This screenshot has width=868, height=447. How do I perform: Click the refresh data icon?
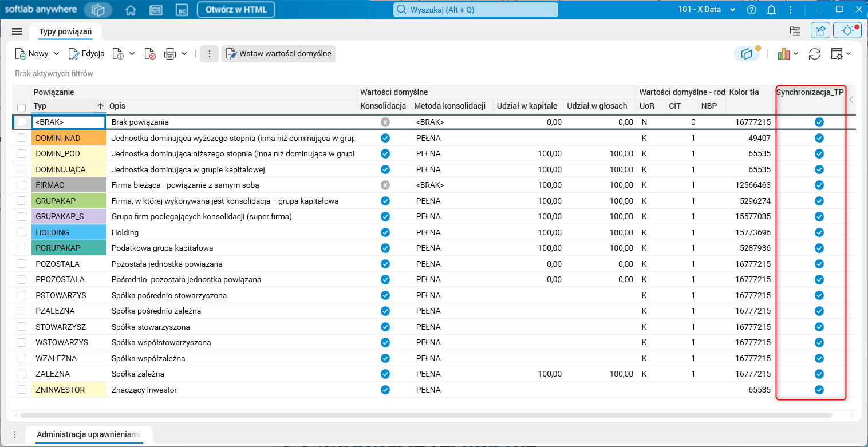(x=814, y=54)
